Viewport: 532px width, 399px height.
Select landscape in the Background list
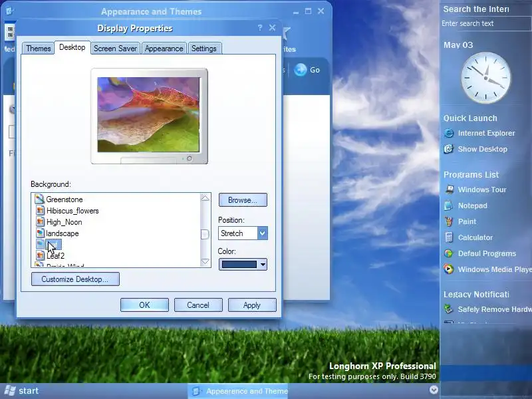(63, 233)
